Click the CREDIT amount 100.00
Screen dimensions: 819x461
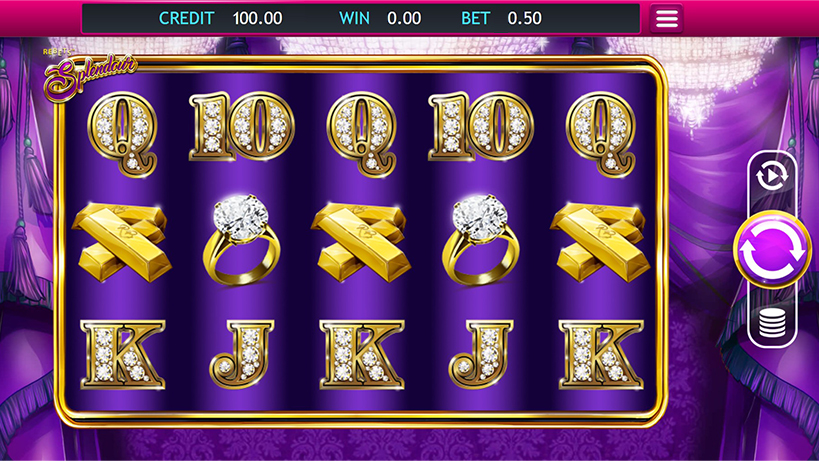pyautogui.click(x=258, y=18)
